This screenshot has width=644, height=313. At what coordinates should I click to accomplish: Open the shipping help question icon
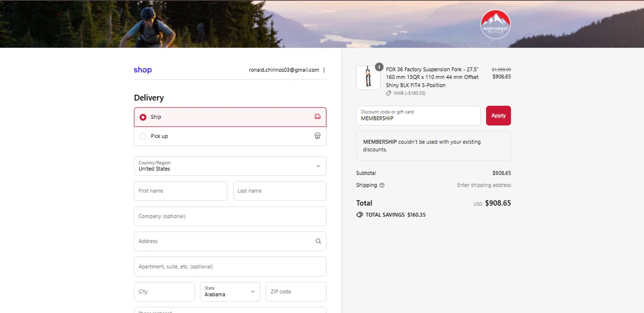(382, 185)
